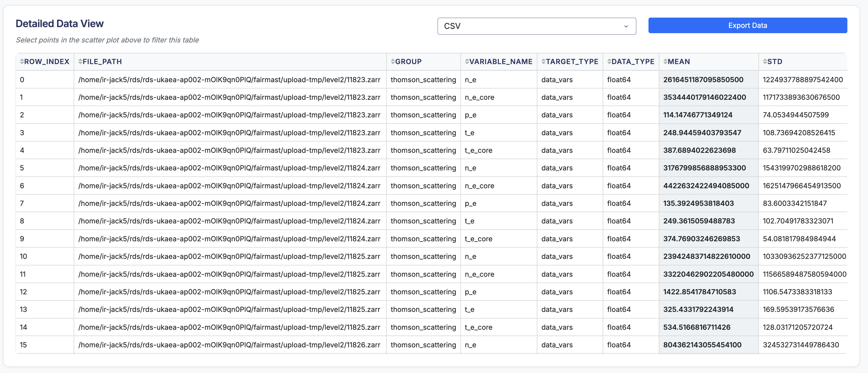Click the FILE_PATH header label
Image resolution: width=868 pixels, height=373 pixels.
point(102,61)
